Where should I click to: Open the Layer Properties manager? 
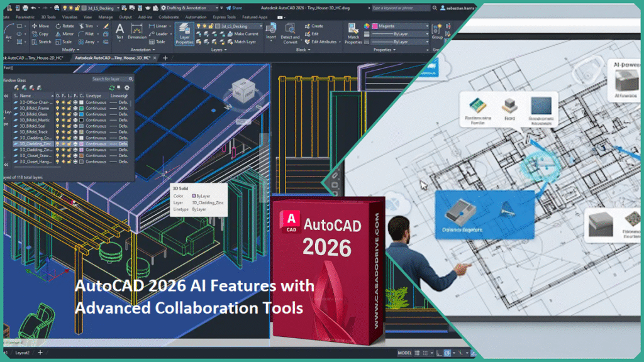tap(184, 34)
